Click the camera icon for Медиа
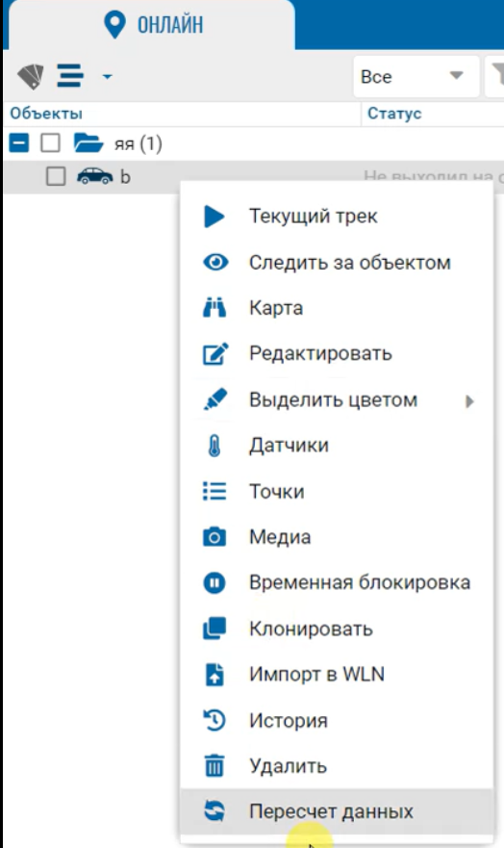Viewport: 504px width, 848px height. (x=214, y=537)
